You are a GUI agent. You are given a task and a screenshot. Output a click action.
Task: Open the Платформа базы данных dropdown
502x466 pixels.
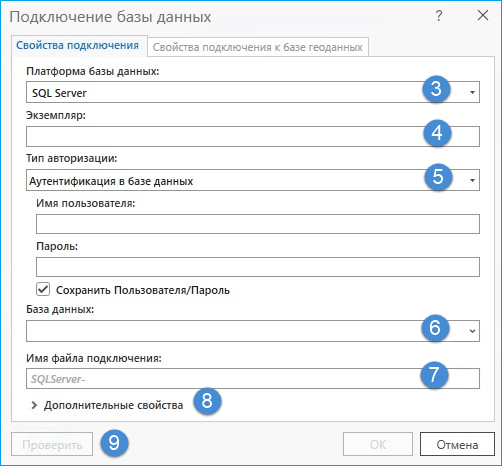(x=253, y=92)
